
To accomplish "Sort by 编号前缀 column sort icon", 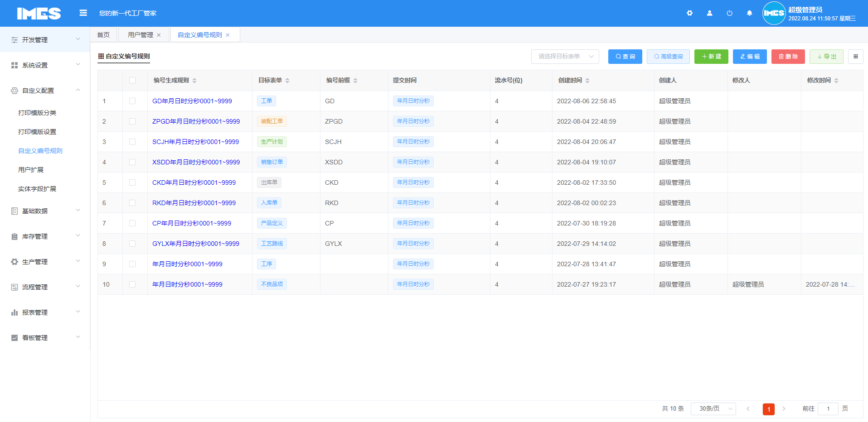I will click(x=355, y=81).
